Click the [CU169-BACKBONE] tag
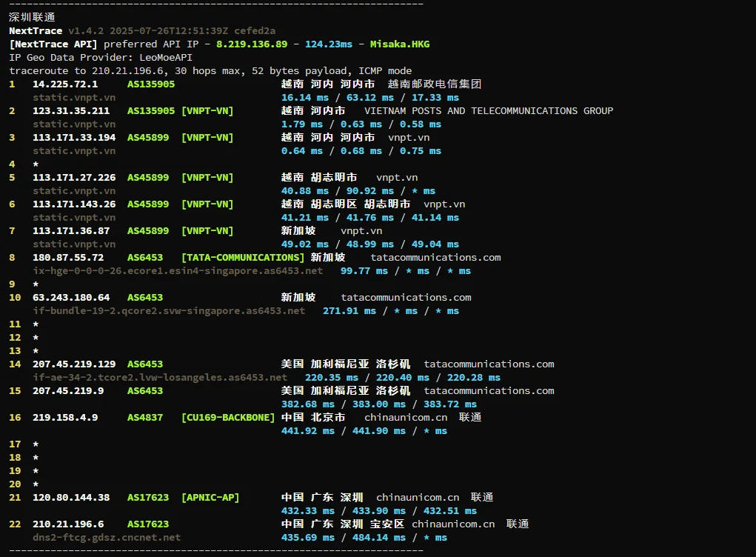The height and width of the screenshot is (557, 756). pyautogui.click(x=228, y=418)
